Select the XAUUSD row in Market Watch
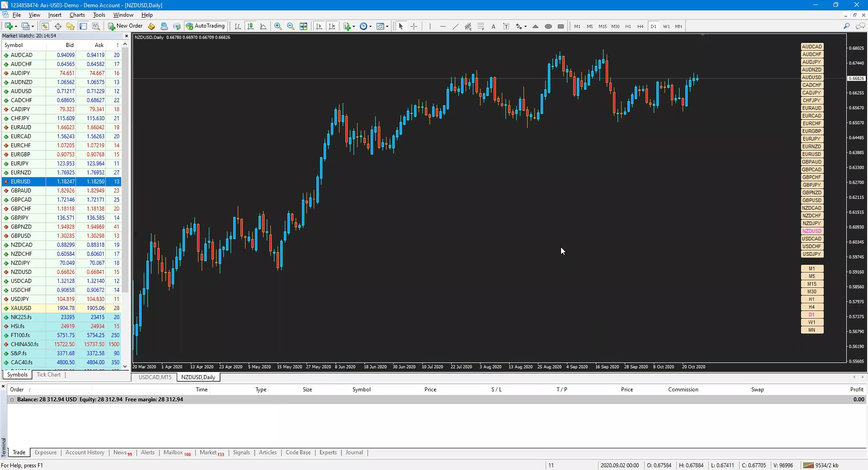The width and height of the screenshot is (868, 470). pos(61,308)
